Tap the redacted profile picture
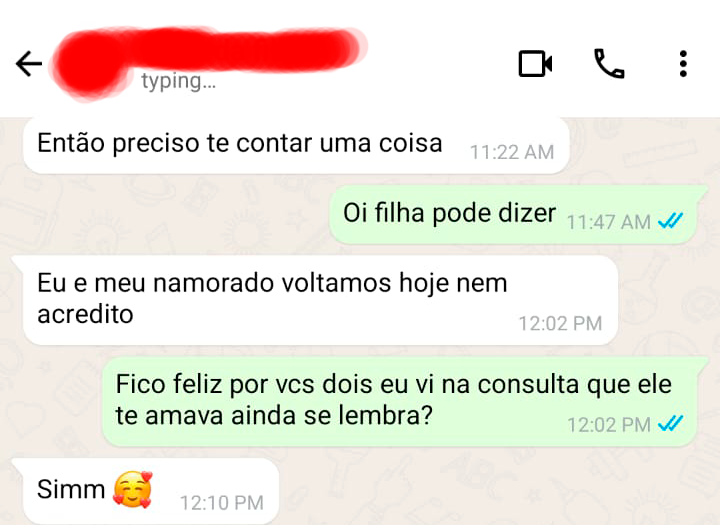Viewport: 720px width, 525px height. pyautogui.click(x=90, y=64)
